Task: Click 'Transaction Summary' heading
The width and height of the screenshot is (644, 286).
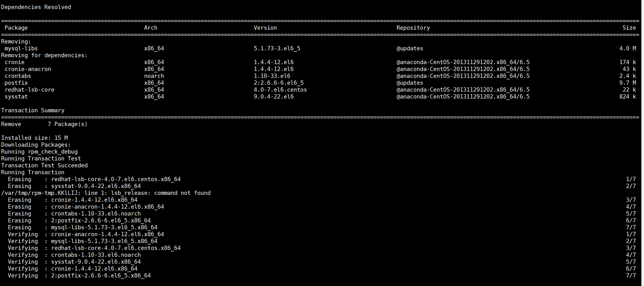Action: click(33, 110)
